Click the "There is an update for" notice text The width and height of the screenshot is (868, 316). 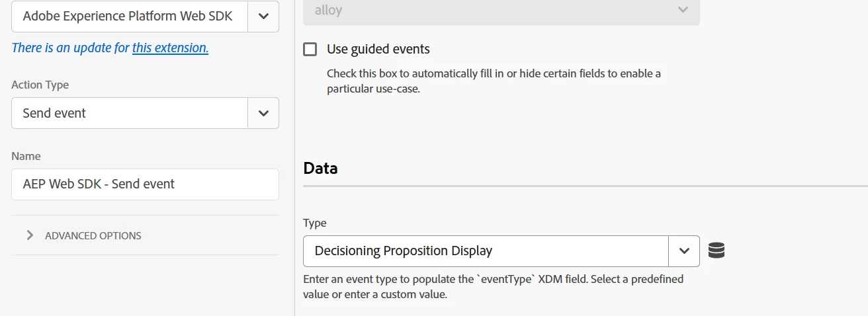pyautogui.click(x=71, y=48)
